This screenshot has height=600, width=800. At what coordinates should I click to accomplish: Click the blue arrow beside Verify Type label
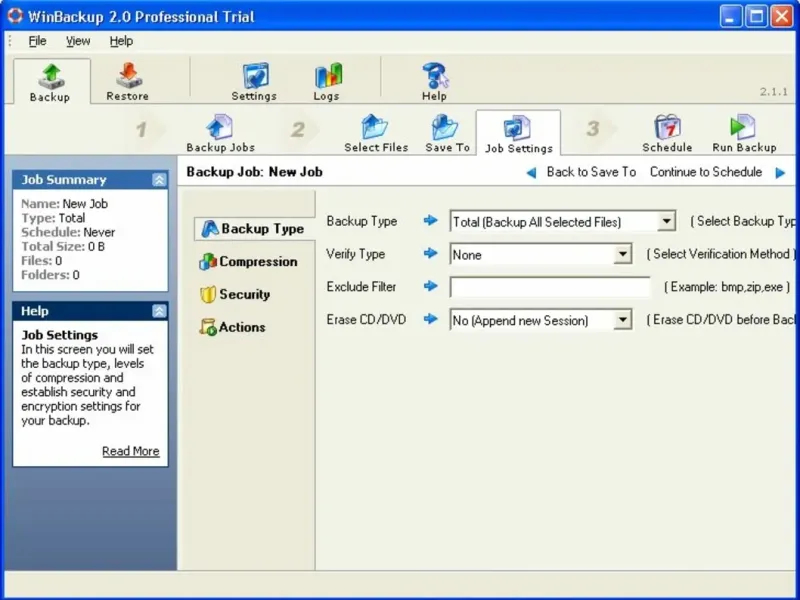[x=431, y=253]
